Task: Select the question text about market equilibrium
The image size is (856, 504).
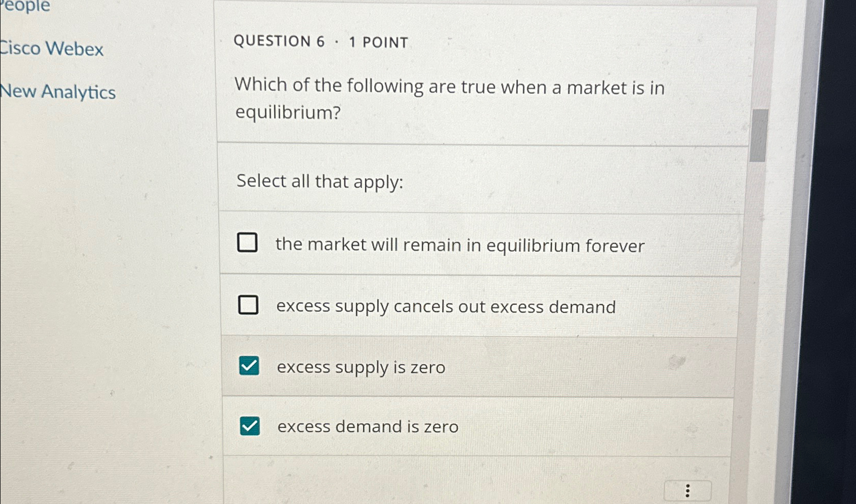Action: click(x=449, y=99)
